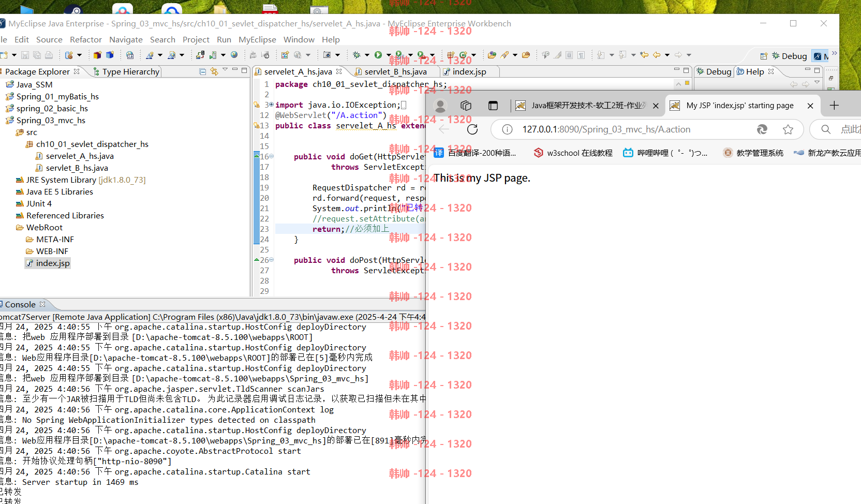Click the yellow Back navigation arrow in toolbar
Viewport: 861px width, 504px height.
(657, 55)
